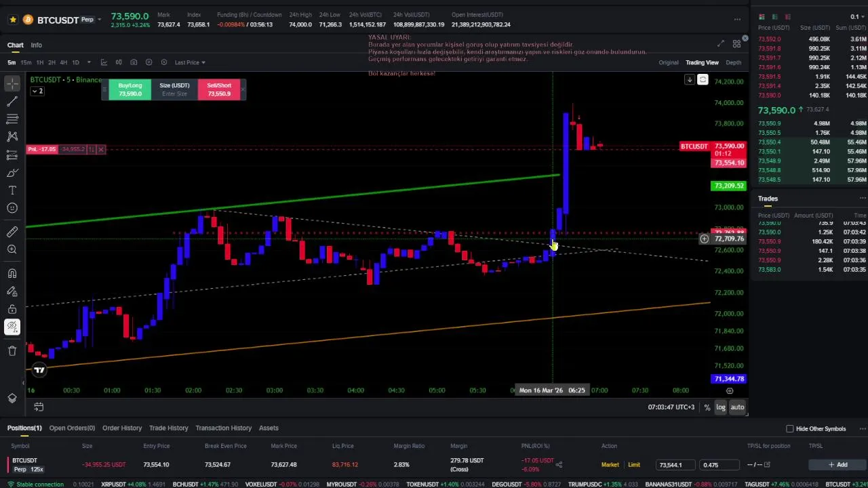Select the ruler measure tool
This screenshot has height=488, width=868.
pos(12,232)
